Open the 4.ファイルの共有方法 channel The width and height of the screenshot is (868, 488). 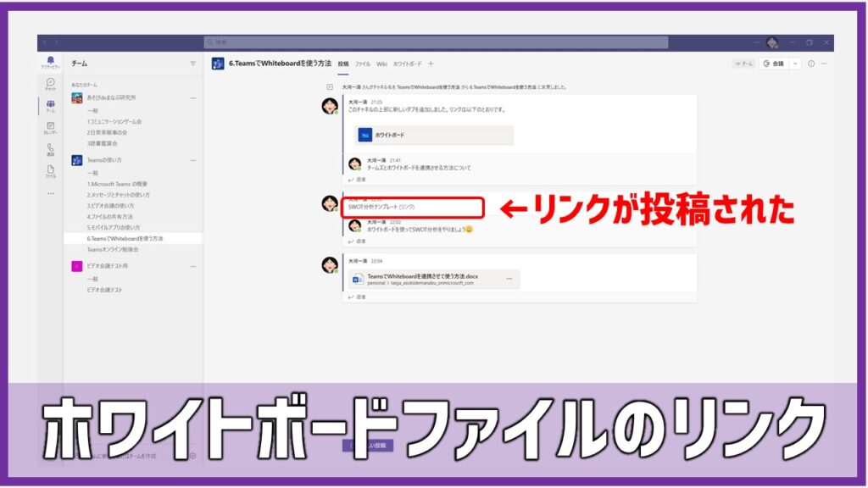click(109, 217)
